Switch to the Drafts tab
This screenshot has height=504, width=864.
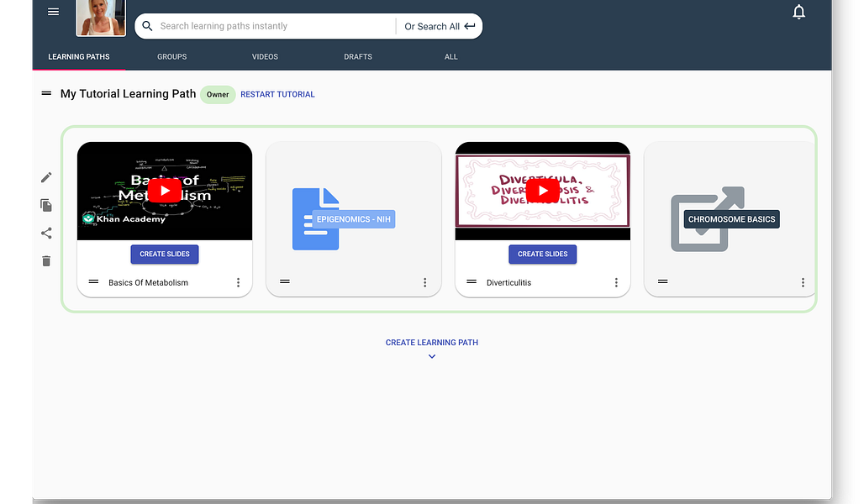coord(358,57)
